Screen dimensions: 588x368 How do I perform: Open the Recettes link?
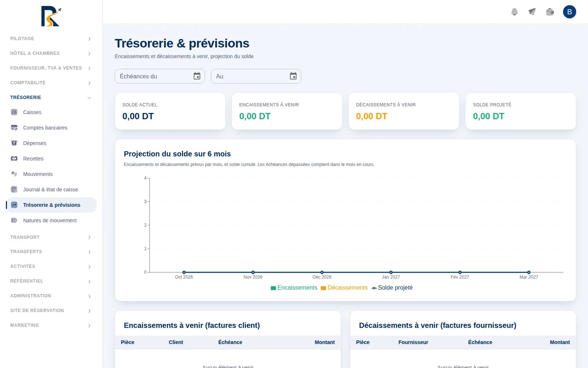click(x=51, y=159)
